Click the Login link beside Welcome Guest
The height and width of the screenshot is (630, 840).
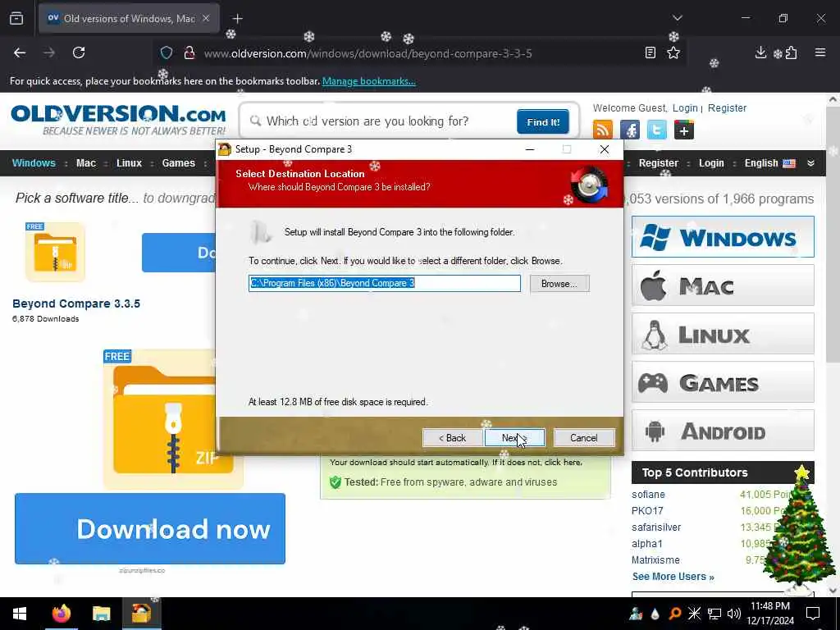coord(685,108)
